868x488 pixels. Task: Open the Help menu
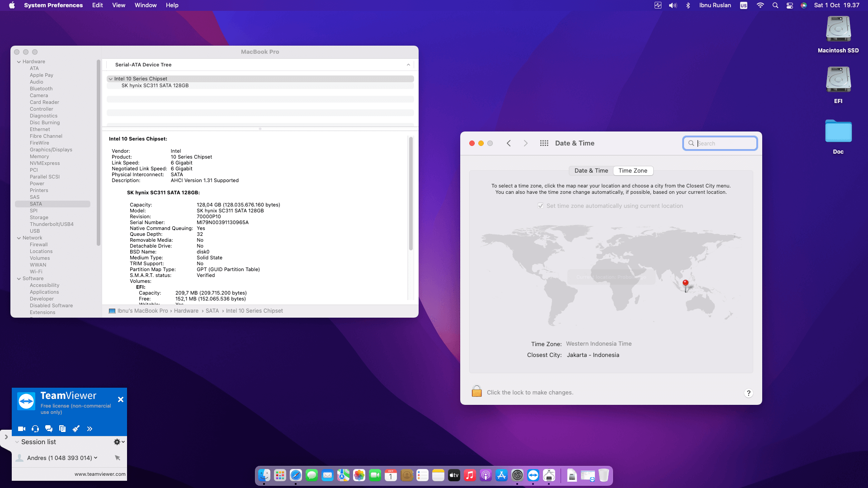coord(172,5)
